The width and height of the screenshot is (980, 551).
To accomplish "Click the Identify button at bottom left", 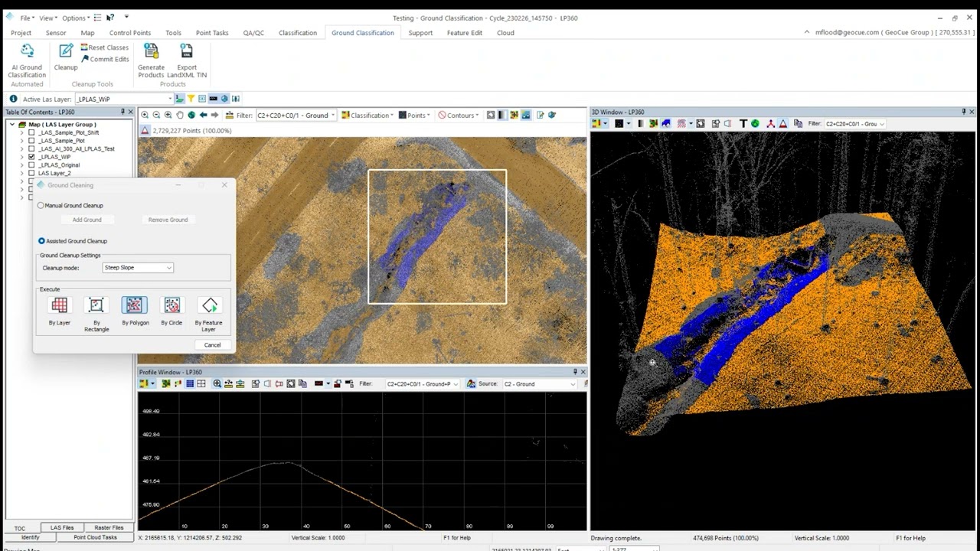I will tap(30, 537).
